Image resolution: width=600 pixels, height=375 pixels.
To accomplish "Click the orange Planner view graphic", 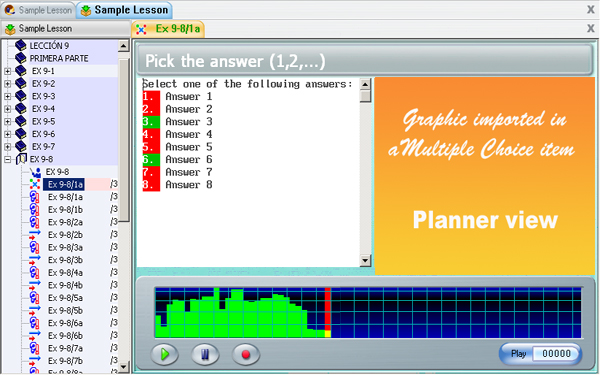I will coord(484,176).
